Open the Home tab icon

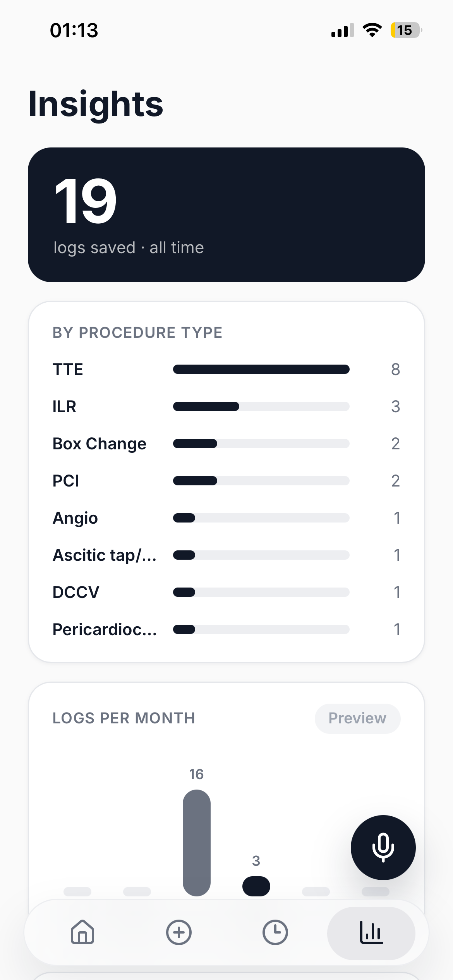[x=82, y=932]
